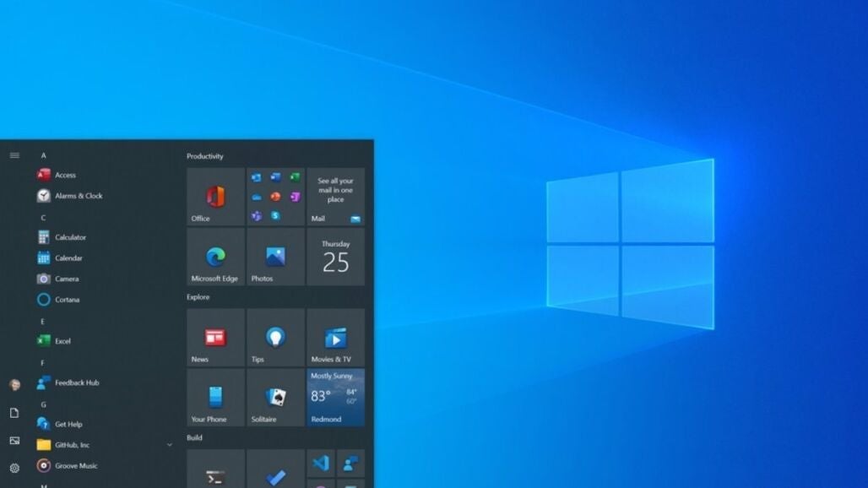Open the Office tile
Image resolution: width=868 pixels, height=488 pixels.
215,197
